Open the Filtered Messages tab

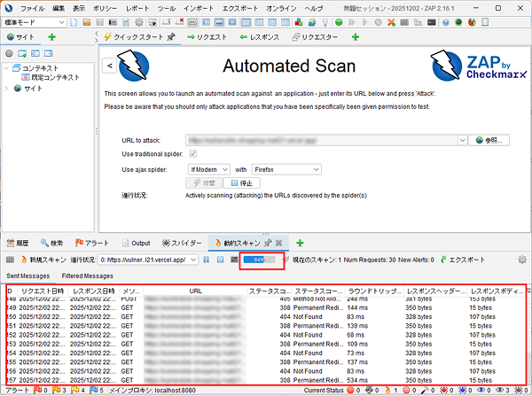tap(87, 276)
